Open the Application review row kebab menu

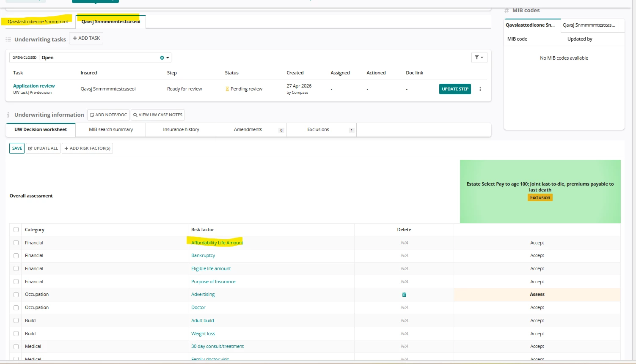(480, 89)
